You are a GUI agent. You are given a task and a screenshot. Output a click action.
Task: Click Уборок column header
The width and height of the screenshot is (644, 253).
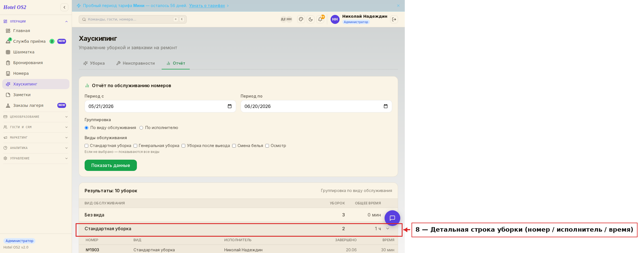337,203
